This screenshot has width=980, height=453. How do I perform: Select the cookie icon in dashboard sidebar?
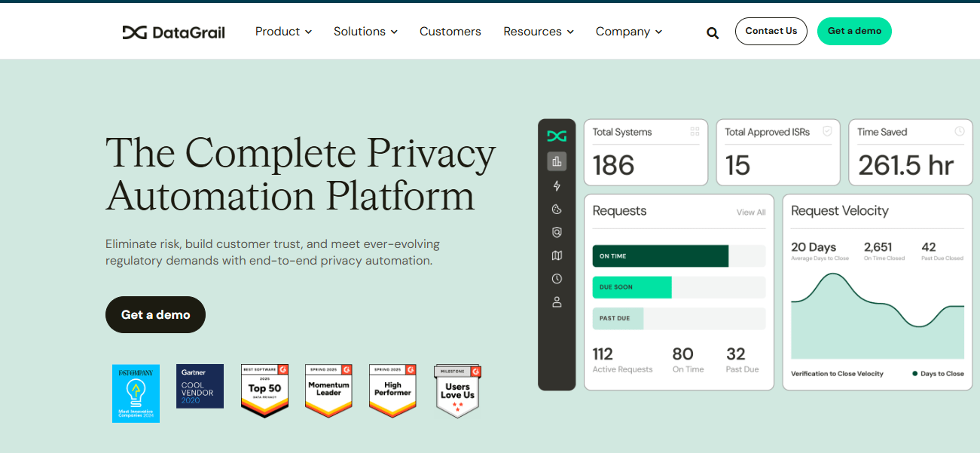557,210
